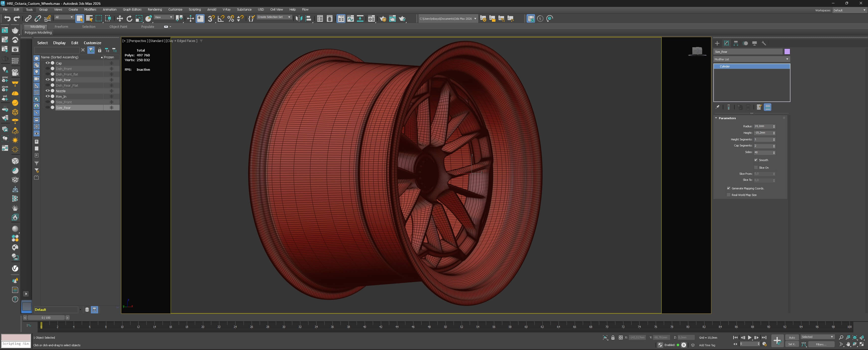
Task: Hide the Cap object with its eye icon
Action: pos(47,63)
